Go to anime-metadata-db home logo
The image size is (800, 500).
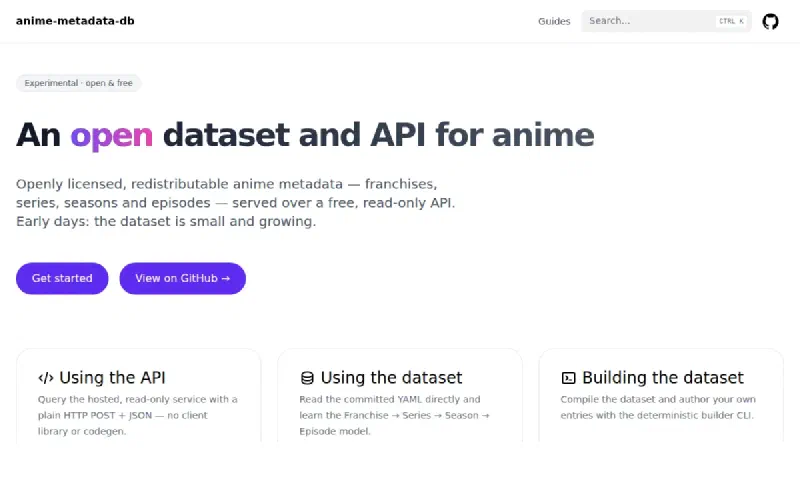tap(75, 21)
